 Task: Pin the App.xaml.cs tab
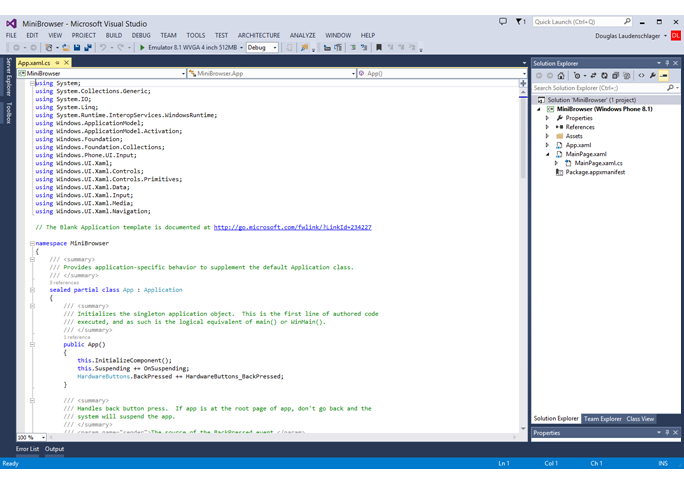(57, 63)
